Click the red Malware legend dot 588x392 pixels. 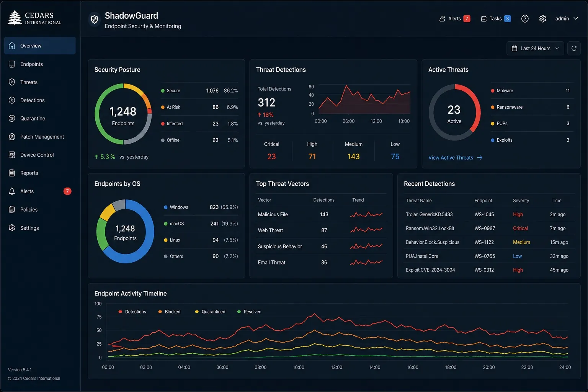(493, 91)
